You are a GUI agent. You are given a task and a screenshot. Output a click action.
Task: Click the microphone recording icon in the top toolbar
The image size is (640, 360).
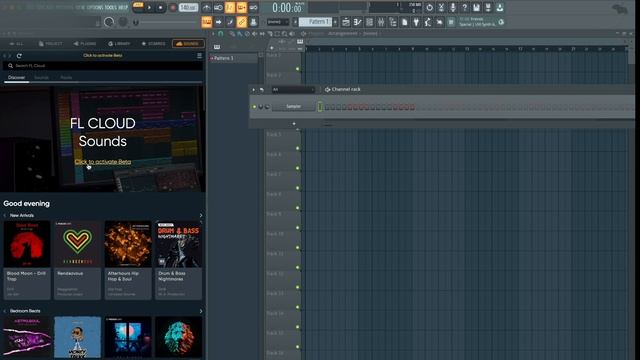[453, 7]
